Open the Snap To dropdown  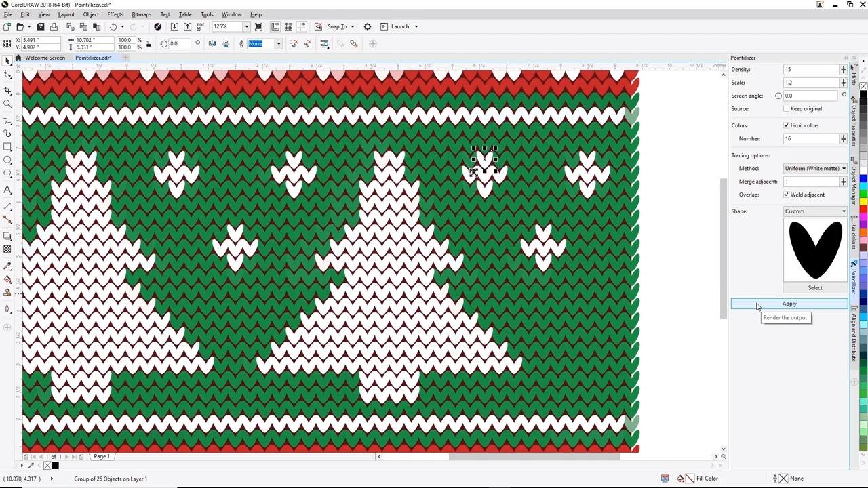352,26
